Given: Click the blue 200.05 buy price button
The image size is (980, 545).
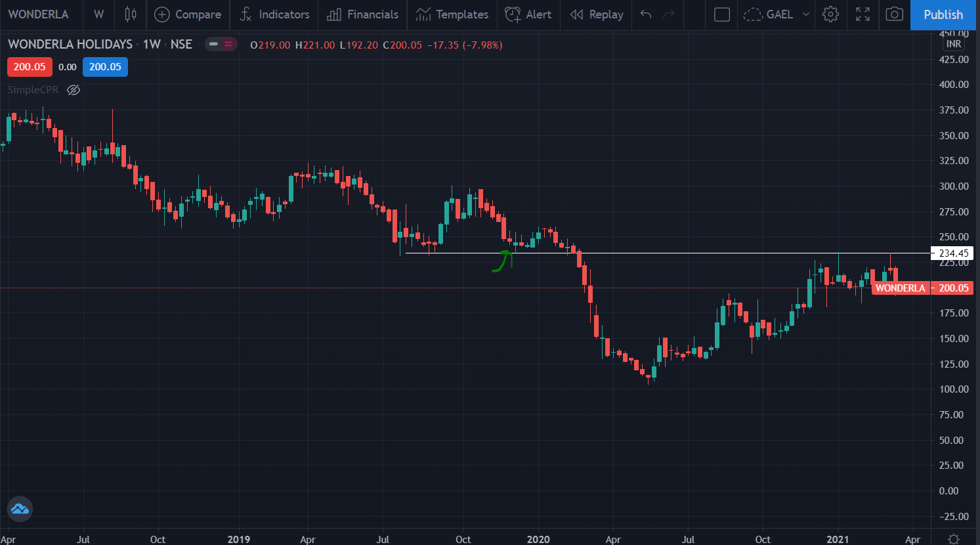Looking at the screenshot, I should tap(105, 67).
